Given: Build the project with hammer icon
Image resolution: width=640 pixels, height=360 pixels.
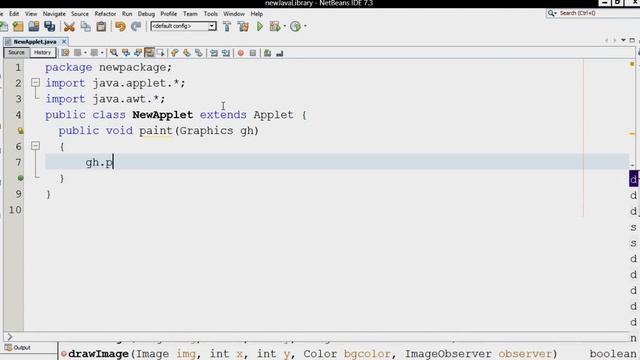Looking at the screenshot, I should 227,27.
